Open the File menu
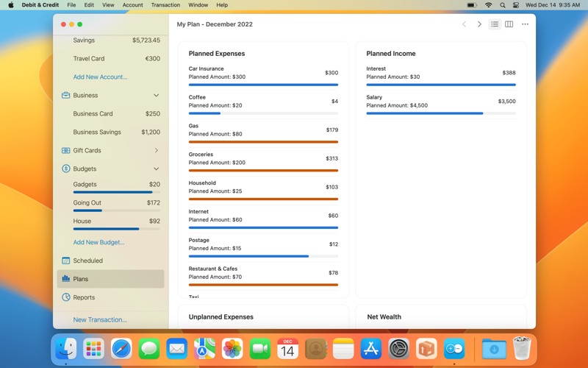This screenshot has height=368, width=588. [71, 5]
